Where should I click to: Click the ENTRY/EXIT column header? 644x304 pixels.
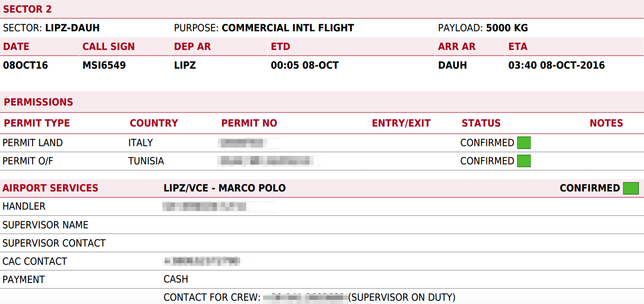point(401,123)
